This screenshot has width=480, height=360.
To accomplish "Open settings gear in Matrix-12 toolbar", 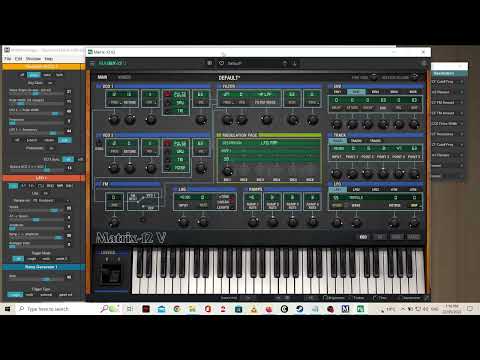I will point(424,63).
